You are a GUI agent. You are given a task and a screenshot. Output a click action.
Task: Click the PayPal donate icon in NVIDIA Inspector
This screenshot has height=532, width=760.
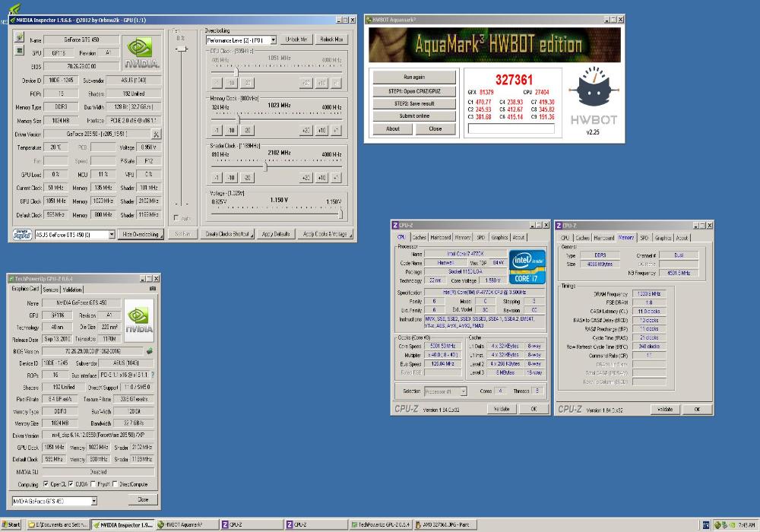coord(22,235)
